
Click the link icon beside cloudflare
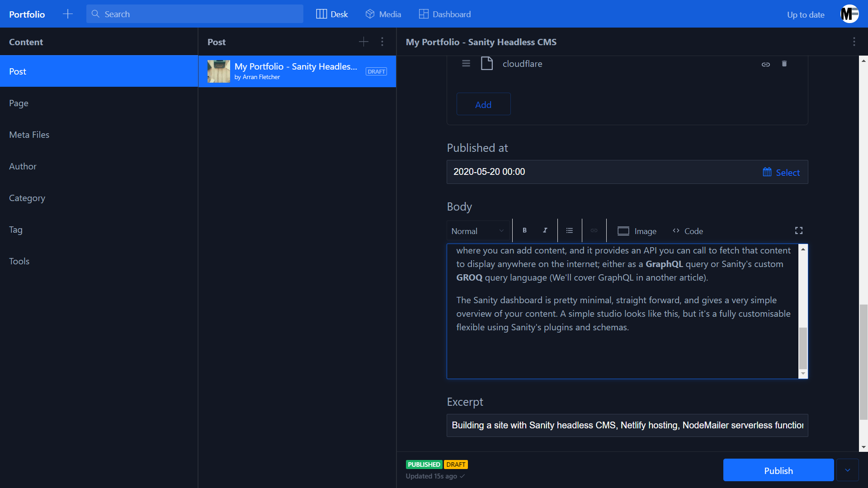point(766,64)
